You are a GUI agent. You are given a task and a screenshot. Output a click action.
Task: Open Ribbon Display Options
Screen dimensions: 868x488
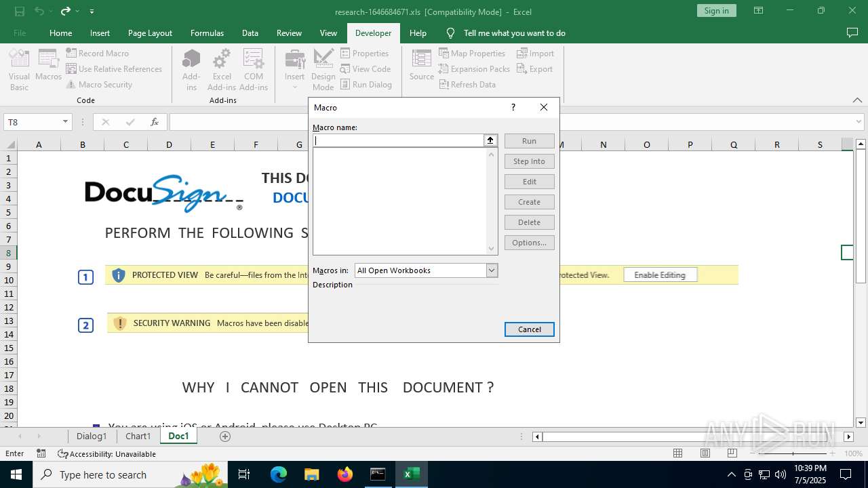point(758,11)
